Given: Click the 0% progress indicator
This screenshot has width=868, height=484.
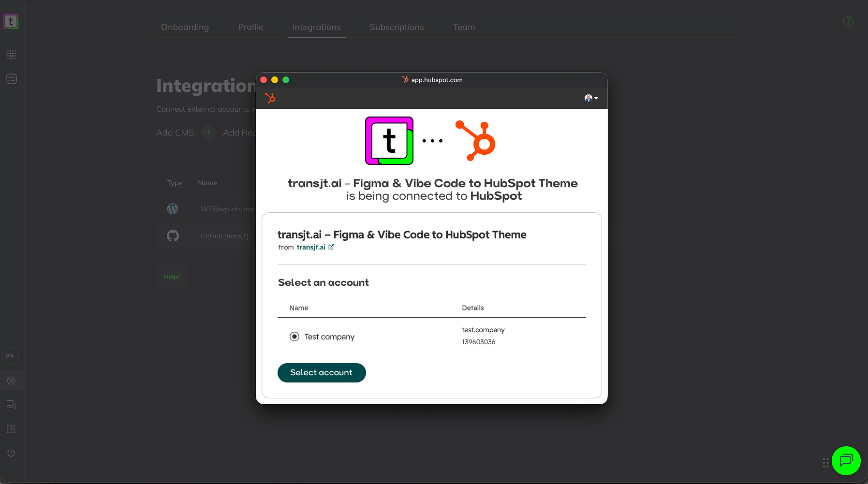Looking at the screenshot, I should tap(10, 356).
